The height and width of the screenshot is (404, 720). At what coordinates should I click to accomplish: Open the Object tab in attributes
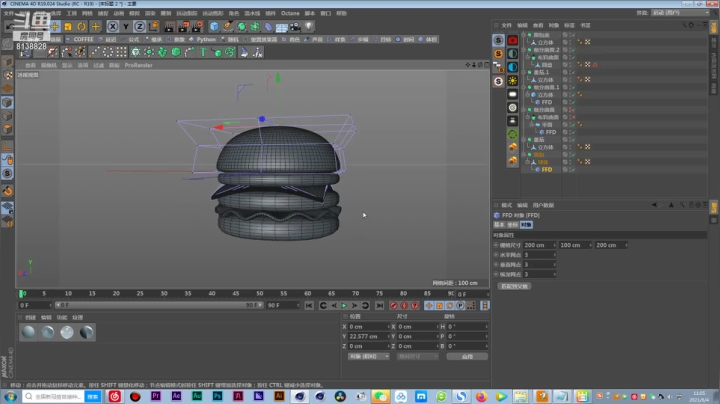click(526, 224)
